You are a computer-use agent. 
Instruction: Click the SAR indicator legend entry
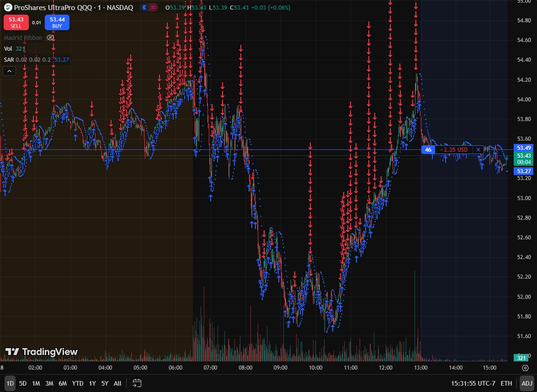[x=9, y=59]
